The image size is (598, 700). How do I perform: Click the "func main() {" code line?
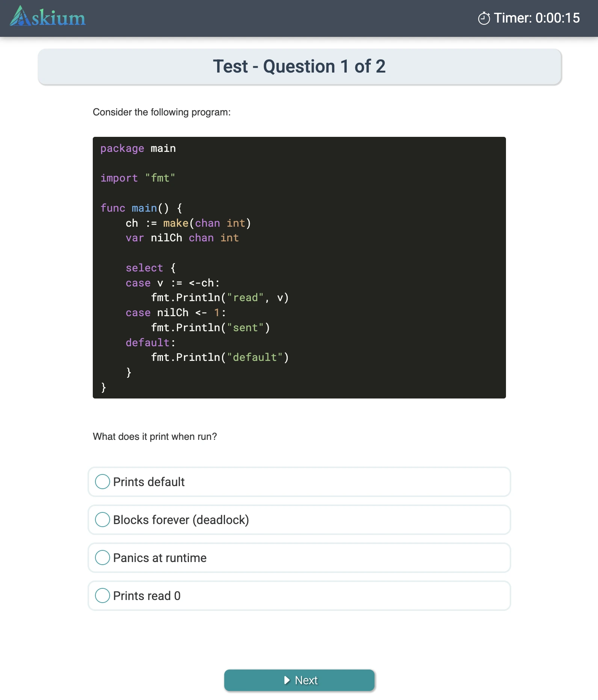click(x=141, y=208)
